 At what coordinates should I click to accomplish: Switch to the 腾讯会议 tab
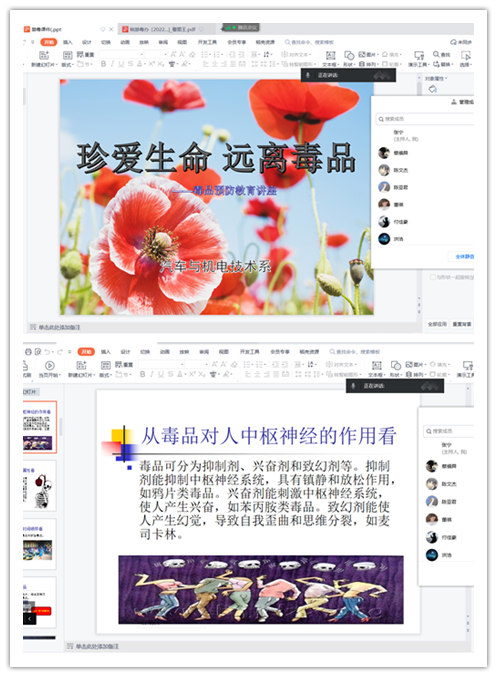click(241, 27)
